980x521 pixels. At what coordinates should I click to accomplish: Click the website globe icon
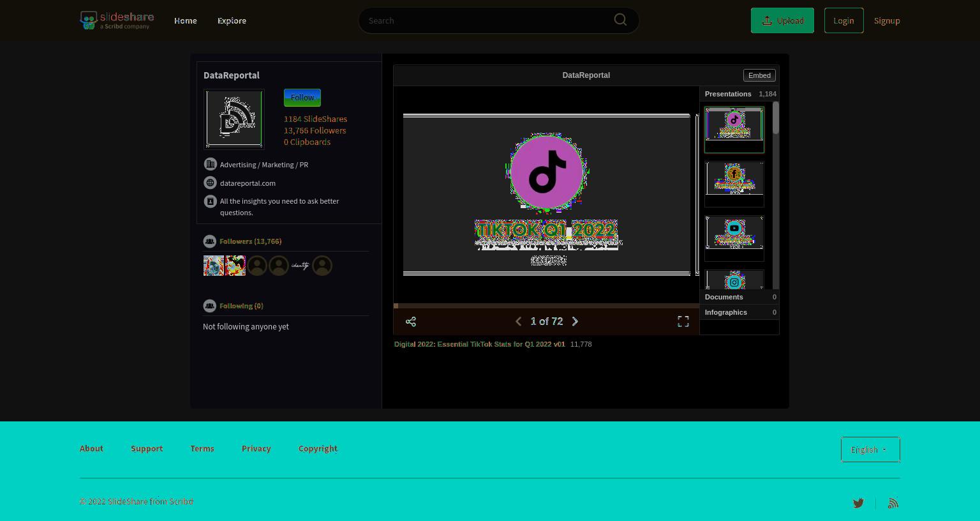tap(210, 183)
